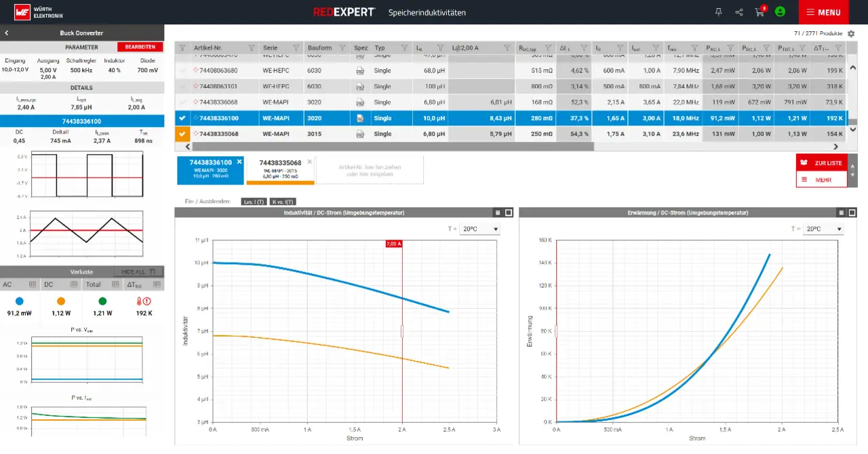Click the share icon in header
868x454 pixels.
tap(739, 12)
